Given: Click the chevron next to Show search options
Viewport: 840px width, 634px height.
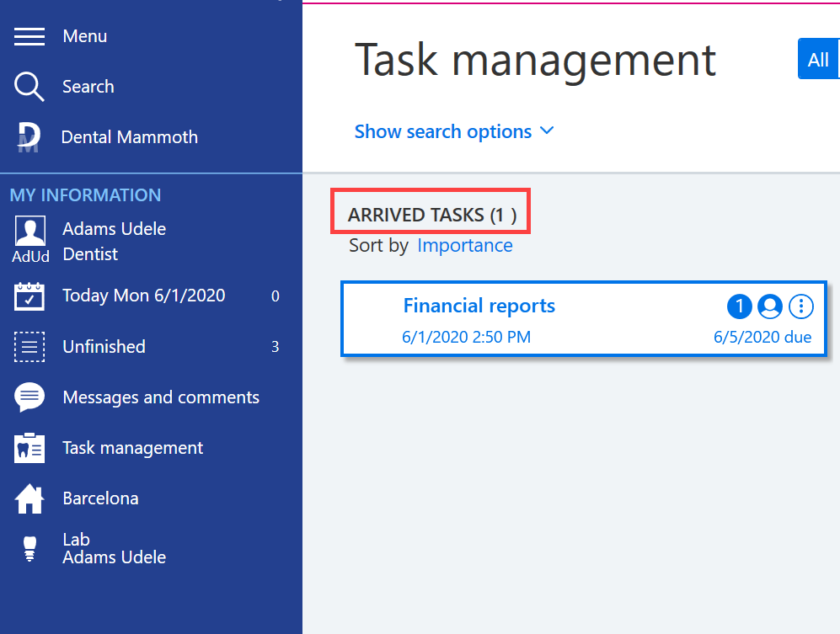Looking at the screenshot, I should (x=547, y=131).
